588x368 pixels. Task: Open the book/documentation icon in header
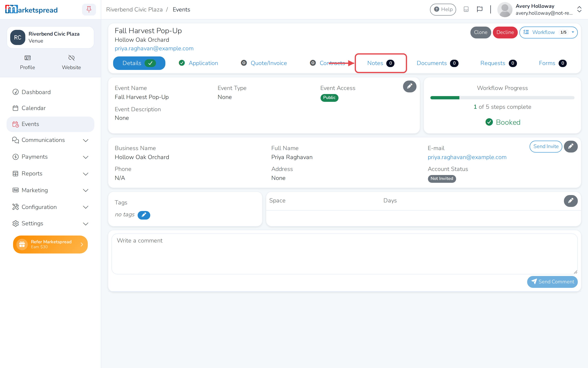pos(466,9)
